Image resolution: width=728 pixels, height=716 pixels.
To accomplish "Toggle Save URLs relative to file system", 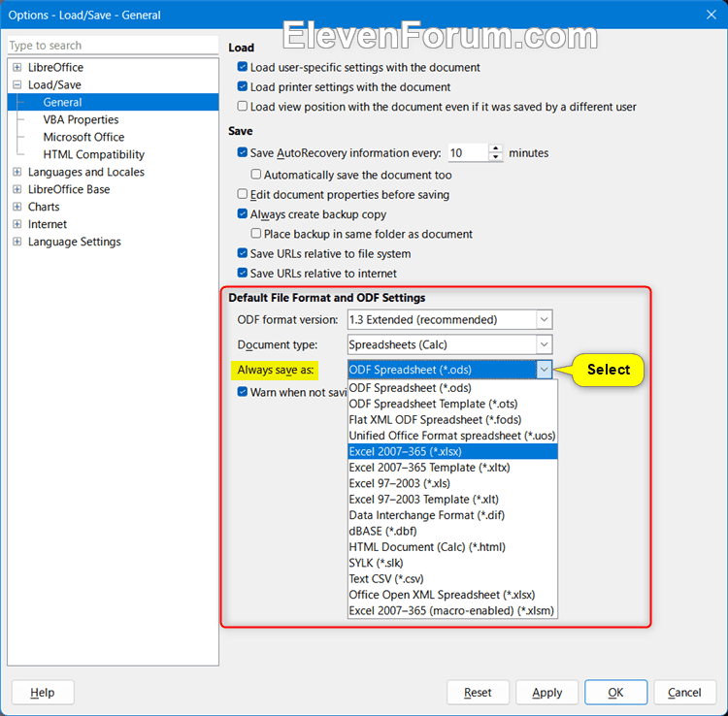I will click(x=243, y=253).
